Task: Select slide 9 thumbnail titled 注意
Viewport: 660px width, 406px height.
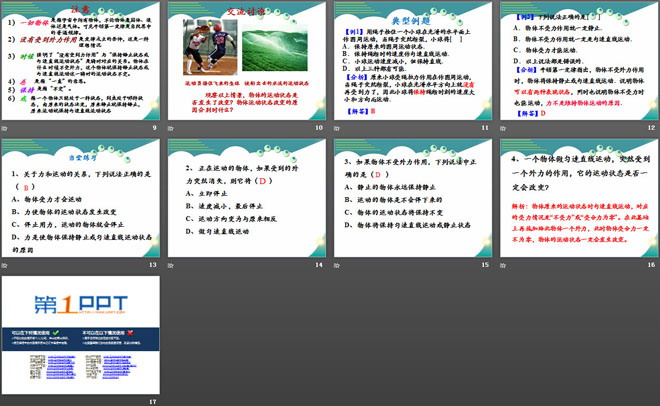Action: [x=81, y=61]
